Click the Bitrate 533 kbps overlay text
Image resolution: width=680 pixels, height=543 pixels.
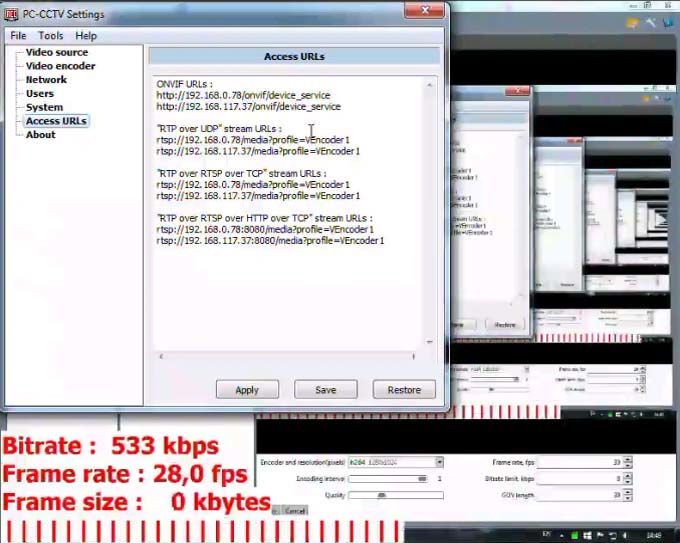pyautogui.click(x=111, y=446)
